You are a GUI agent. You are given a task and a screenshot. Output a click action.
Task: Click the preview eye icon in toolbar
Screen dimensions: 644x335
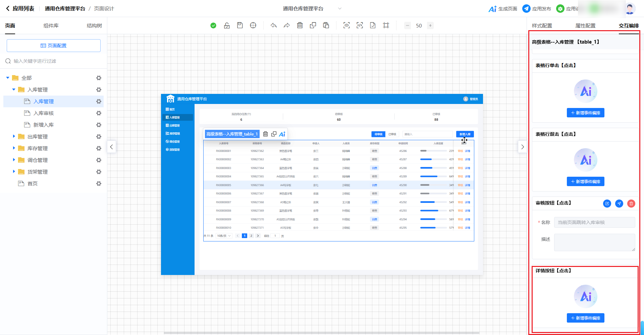(346, 25)
